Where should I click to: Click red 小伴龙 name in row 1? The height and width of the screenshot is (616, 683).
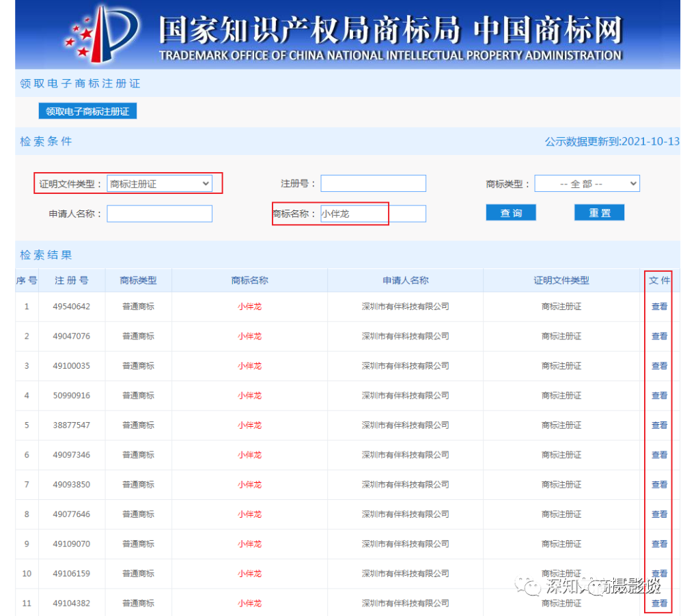tap(249, 306)
